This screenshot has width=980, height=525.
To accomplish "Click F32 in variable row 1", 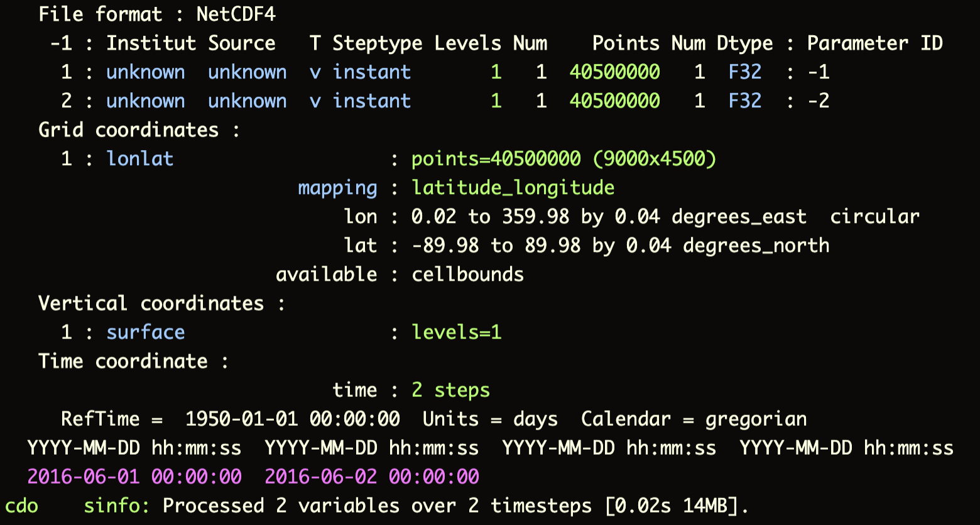I will (744, 72).
